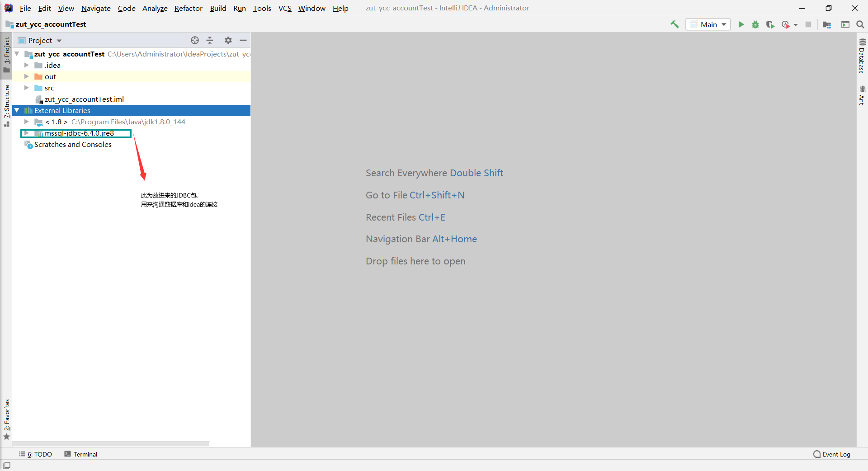
Task: Open the Event Log
Action: point(832,454)
